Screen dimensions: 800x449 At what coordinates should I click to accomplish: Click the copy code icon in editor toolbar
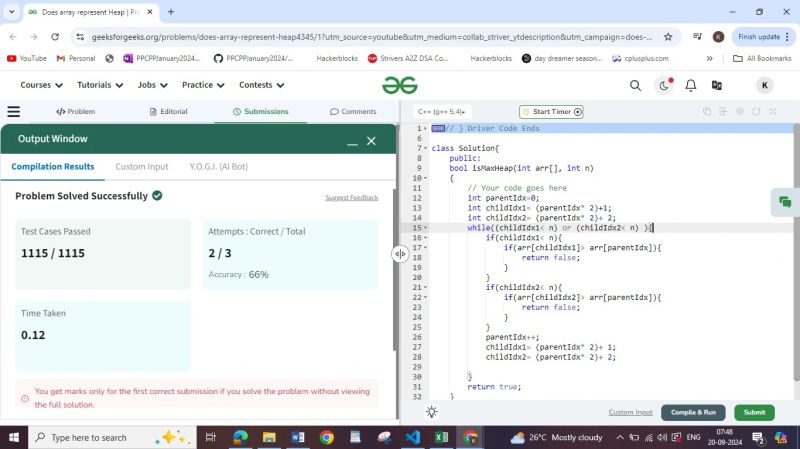click(x=707, y=112)
